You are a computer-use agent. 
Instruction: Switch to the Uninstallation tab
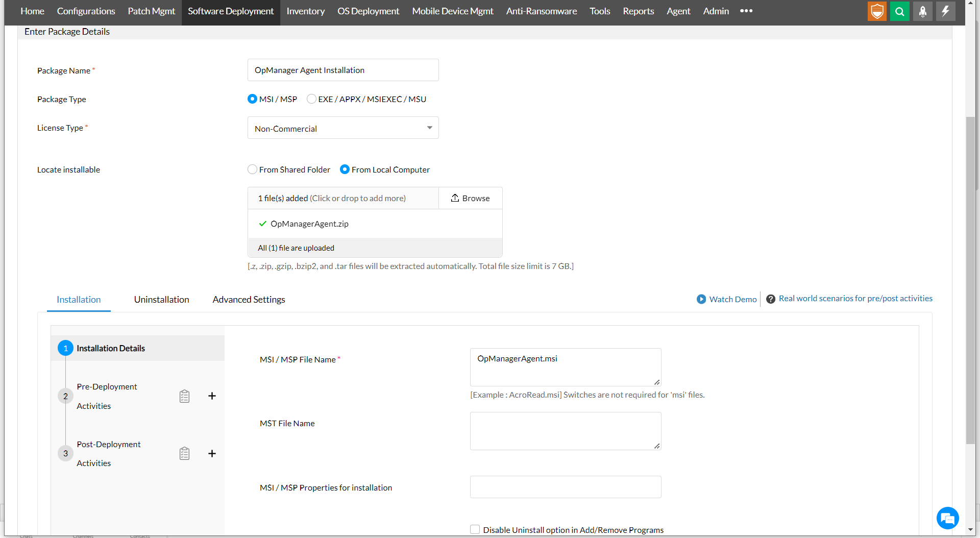coord(161,300)
